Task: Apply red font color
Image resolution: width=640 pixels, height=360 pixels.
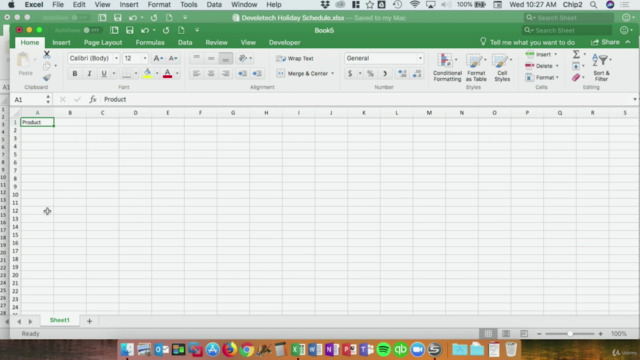Action: pyautogui.click(x=167, y=73)
